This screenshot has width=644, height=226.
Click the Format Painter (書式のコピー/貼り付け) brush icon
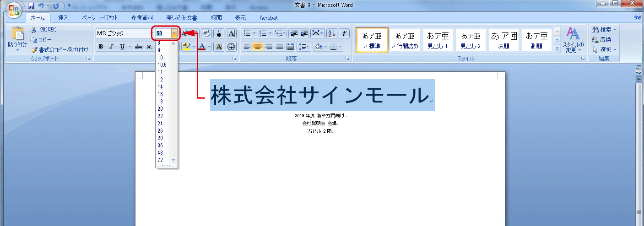[33, 50]
